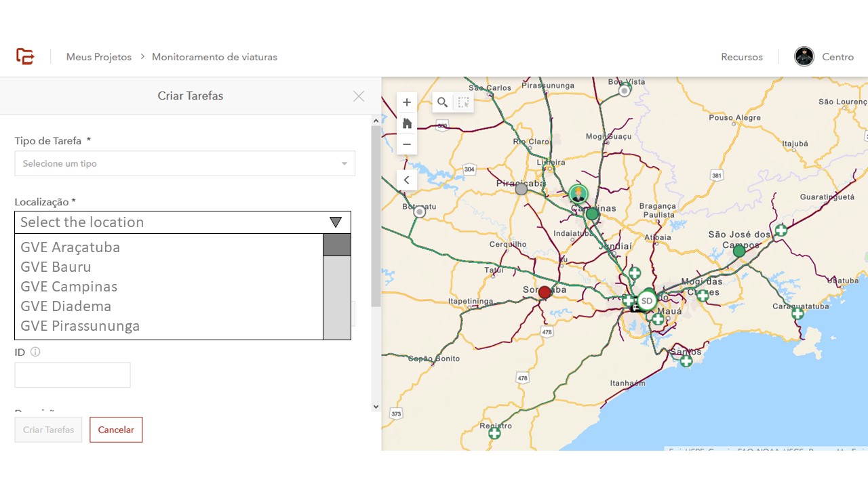Select the red marker near Sorocaba

[545, 292]
